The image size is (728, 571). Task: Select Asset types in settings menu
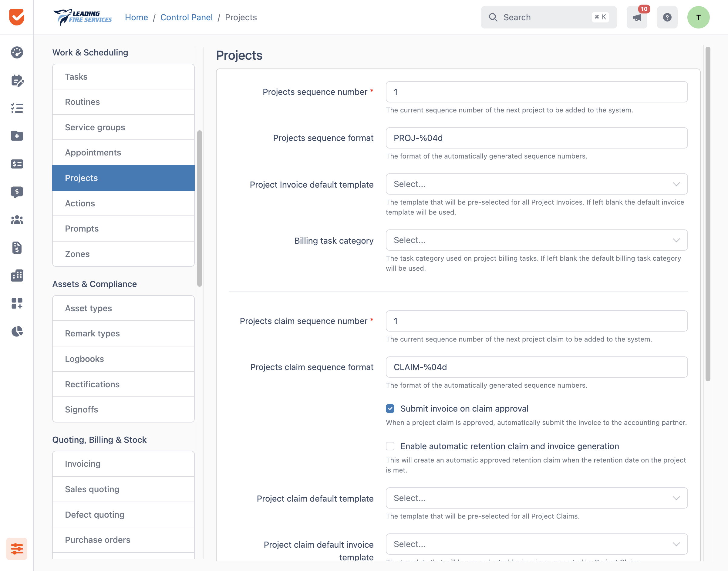(x=123, y=308)
